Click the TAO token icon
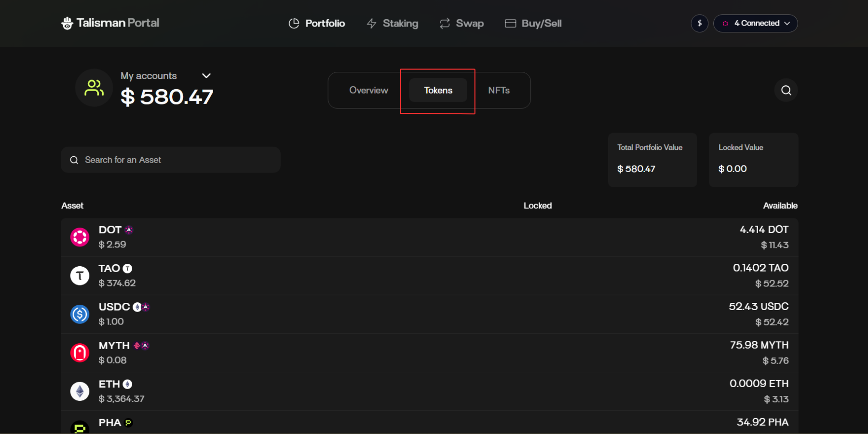This screenshot has height=434, width=868. 80,276
